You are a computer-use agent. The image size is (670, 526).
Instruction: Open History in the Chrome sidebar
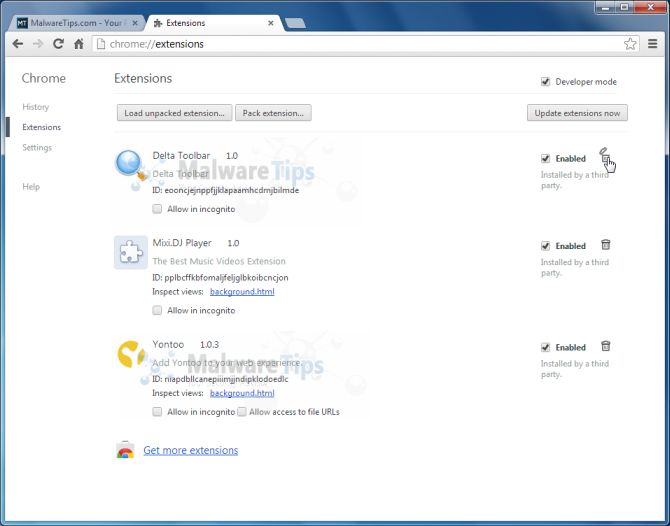tap(35, 107)
